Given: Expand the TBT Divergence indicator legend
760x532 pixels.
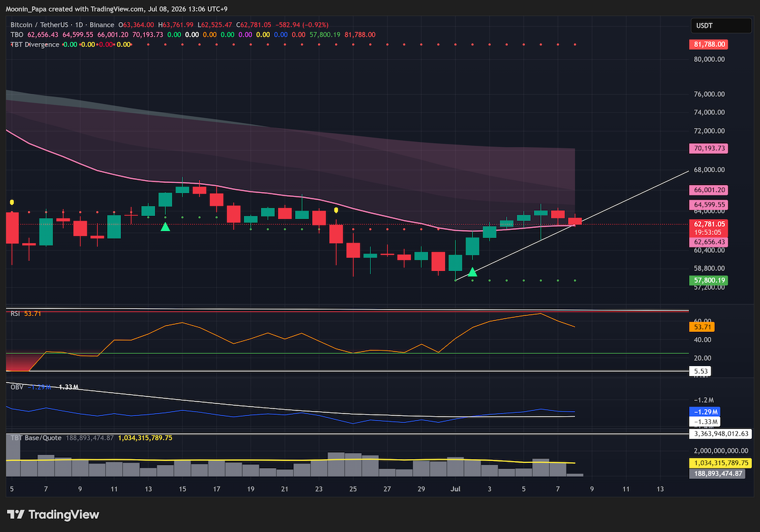Looking at the screenshot, I should pos(35,44).
